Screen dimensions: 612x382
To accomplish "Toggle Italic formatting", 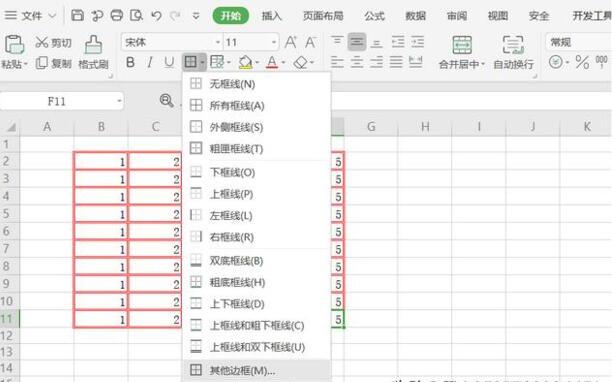I will pos(149,62).
